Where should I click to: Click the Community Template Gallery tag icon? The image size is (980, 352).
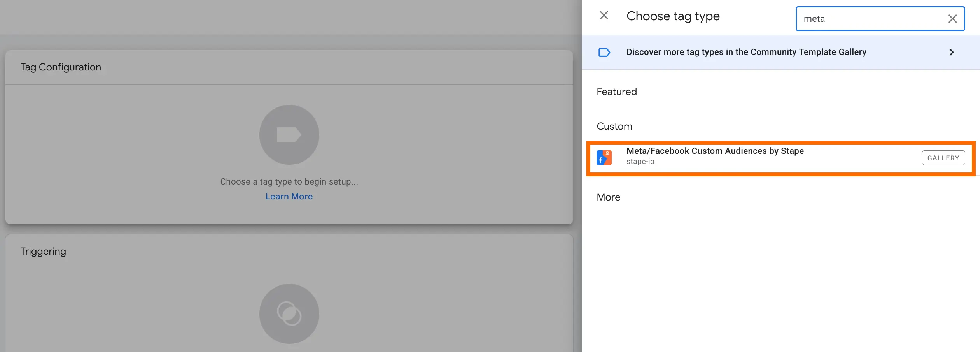point(604,52)
